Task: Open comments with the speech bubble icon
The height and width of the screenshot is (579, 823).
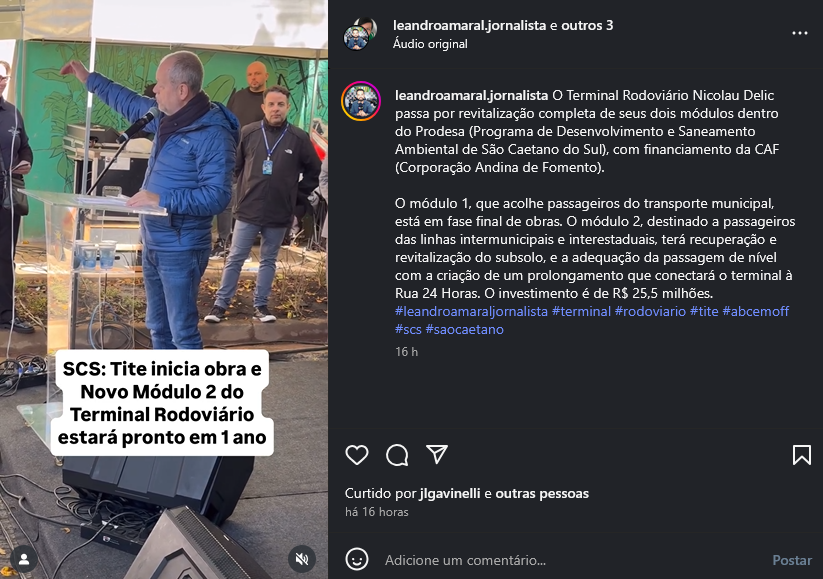Action: [x=397, y=455]
